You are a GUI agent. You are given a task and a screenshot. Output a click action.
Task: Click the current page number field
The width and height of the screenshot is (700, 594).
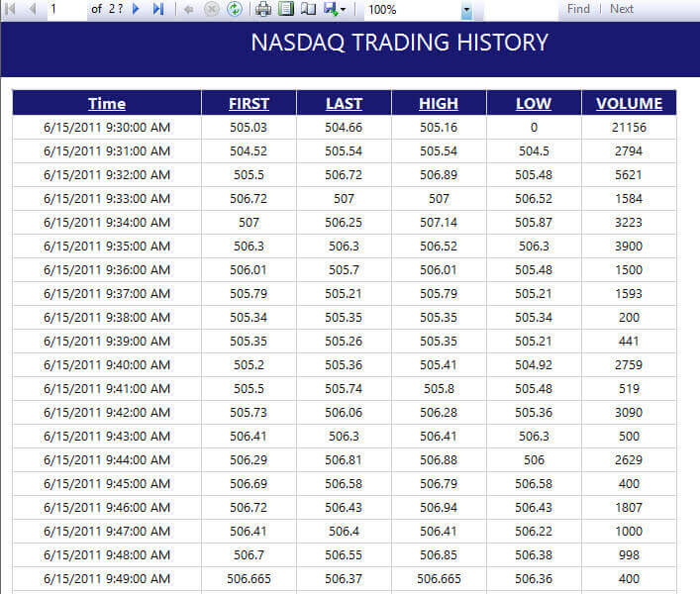click(x=65, y=9)
